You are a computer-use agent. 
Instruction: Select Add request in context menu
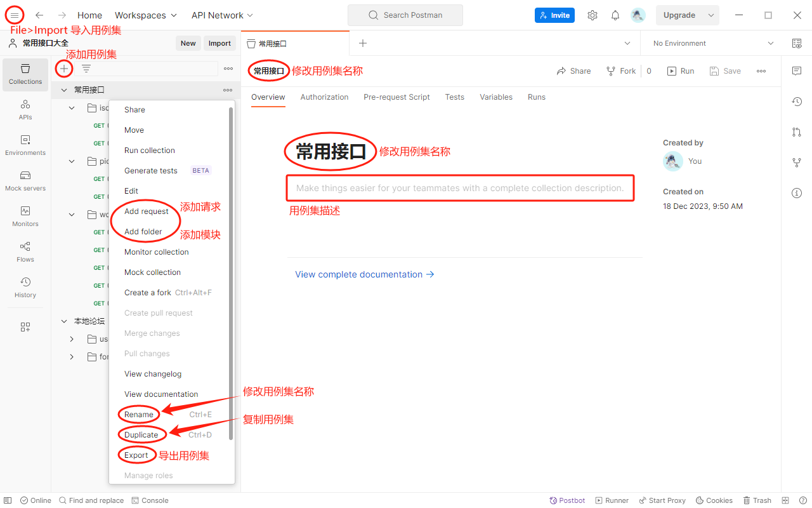click(168, 211)
